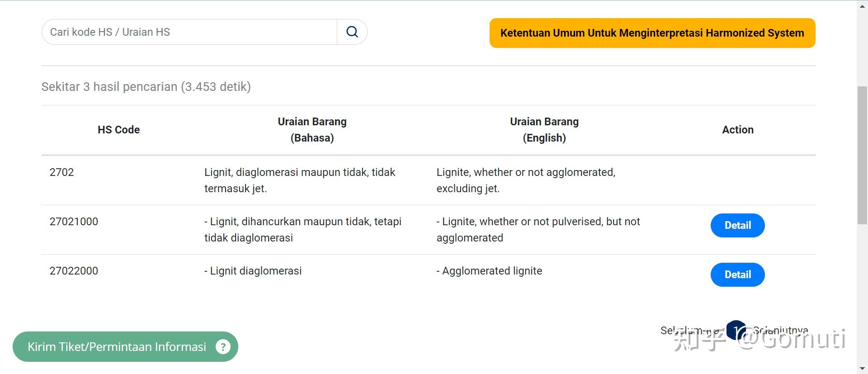The image size is (868, 374).
Task: Click the question mark help icon
Action: (223, 347)
